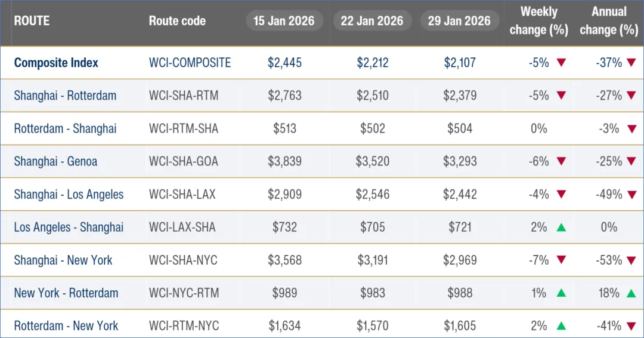644x338 pixels.
Task: Open the Composite Index row label
Action: tap(56, 63)
